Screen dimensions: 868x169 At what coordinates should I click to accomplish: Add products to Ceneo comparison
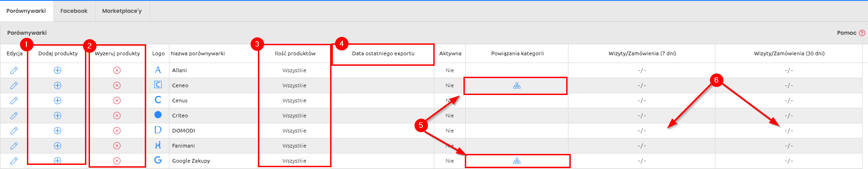(58, 85)
